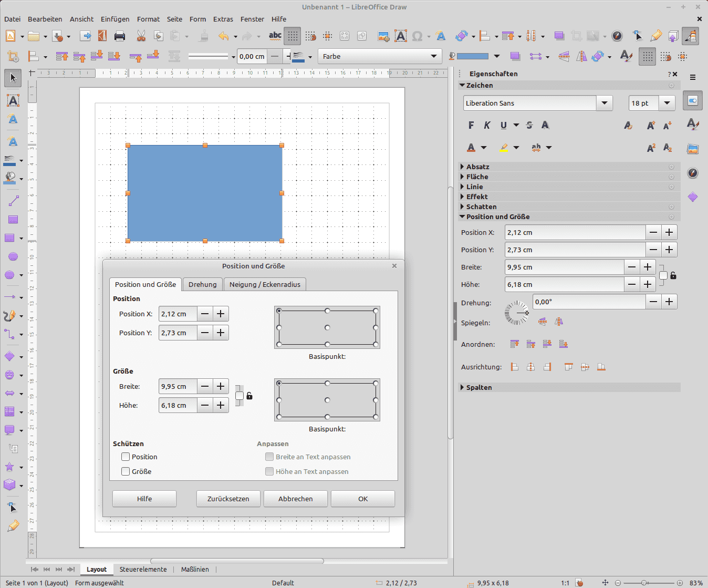Viewport: 708px width, 588px height.
Task: Open the Einfügen menu
Action: [x=115, y=19]
